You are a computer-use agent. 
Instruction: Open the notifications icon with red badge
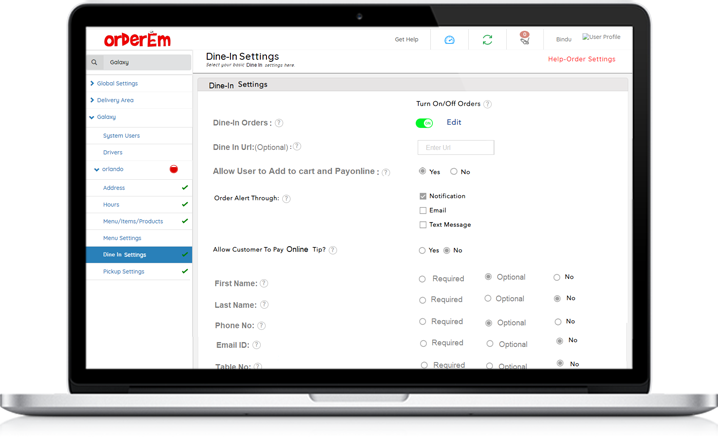[525, 38]
